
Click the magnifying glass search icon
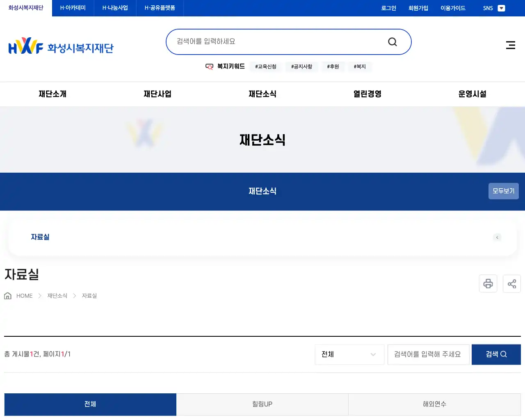(x=392, y=41)
